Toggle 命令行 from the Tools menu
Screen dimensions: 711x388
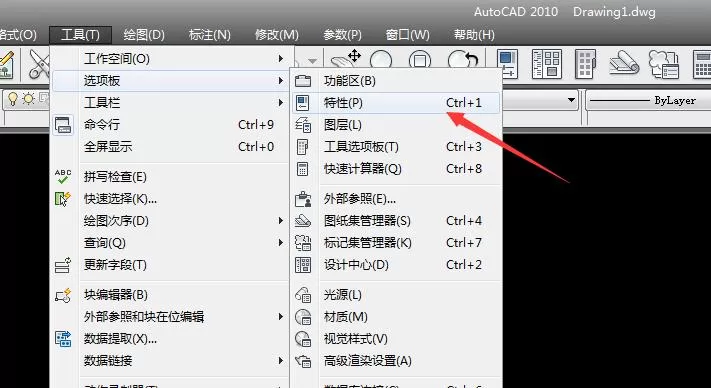tap(170, 125)
